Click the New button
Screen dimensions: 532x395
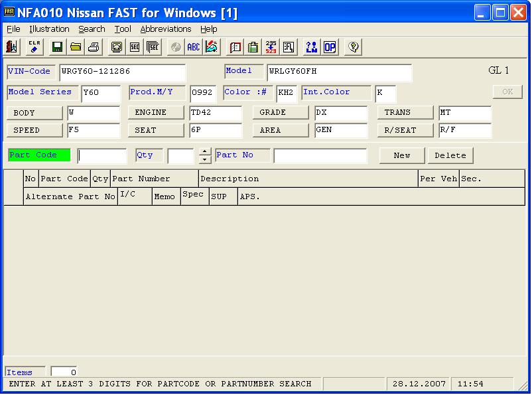[x=402, y=155]
